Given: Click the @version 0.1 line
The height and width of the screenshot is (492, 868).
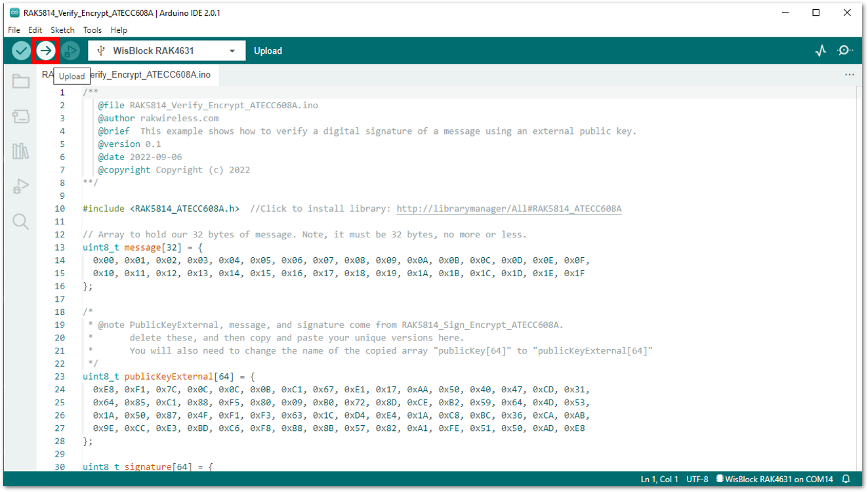Looking at the screenshot, I should 129,144.
